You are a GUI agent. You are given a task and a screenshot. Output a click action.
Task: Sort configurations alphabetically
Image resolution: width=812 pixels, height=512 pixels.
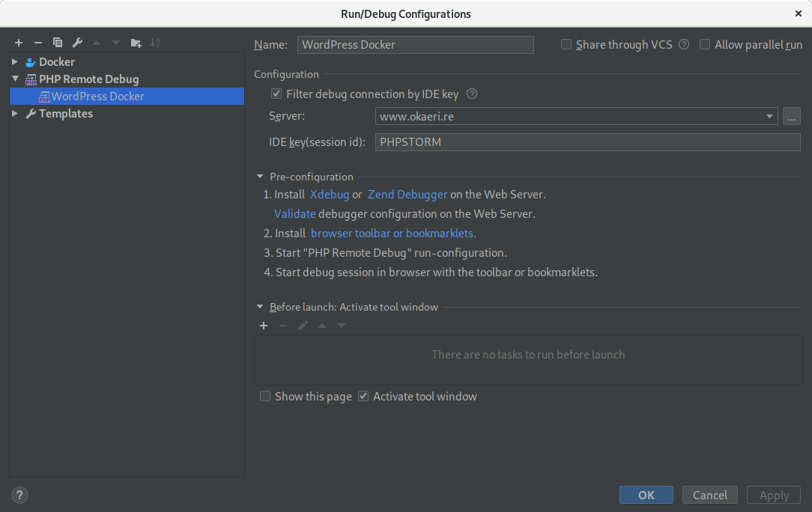pyautogui.click(x=155, y=43)
